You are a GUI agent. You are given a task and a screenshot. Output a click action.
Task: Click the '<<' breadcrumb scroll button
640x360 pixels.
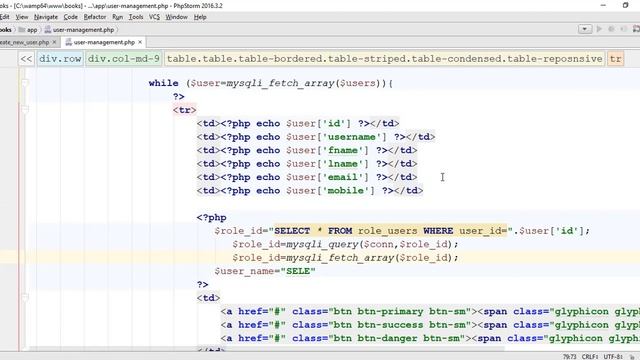(x=27, y=59)
